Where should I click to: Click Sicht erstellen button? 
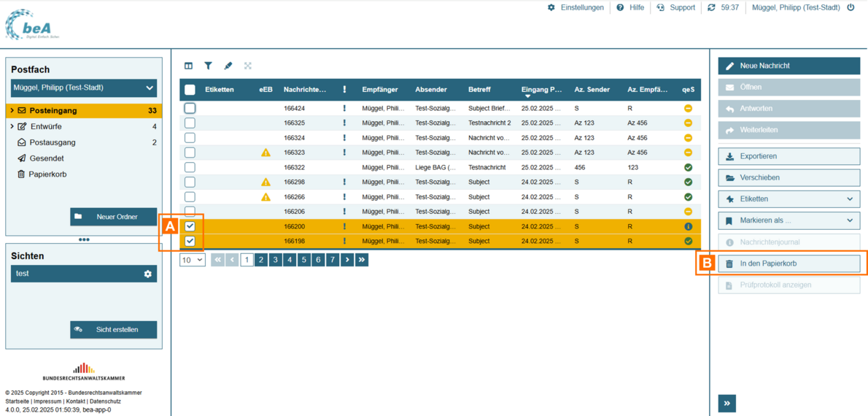pos(114,330)
